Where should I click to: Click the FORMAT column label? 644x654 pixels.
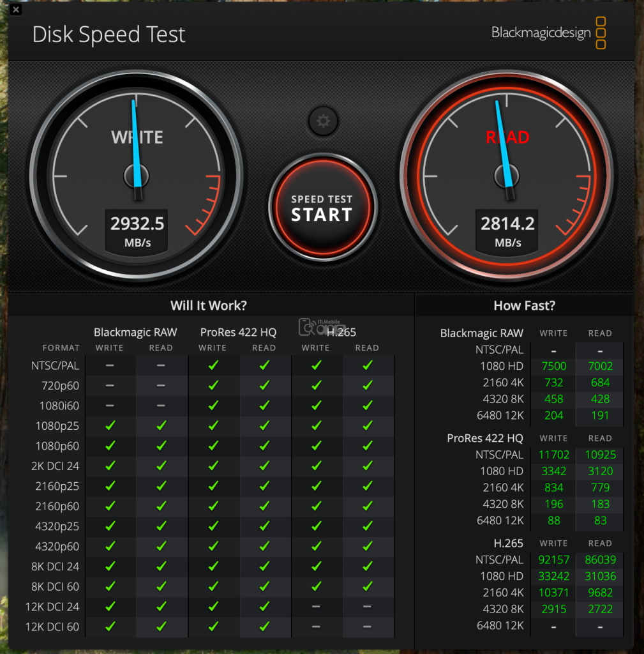(61, 348)
